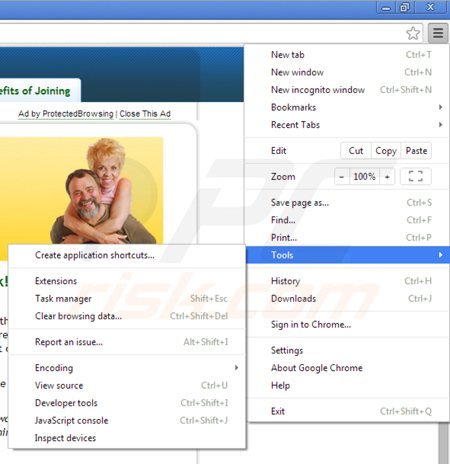This screenshot has width=450, height=464.
Task: Decrease zoom with the minus button
Action: coord(342,176)
